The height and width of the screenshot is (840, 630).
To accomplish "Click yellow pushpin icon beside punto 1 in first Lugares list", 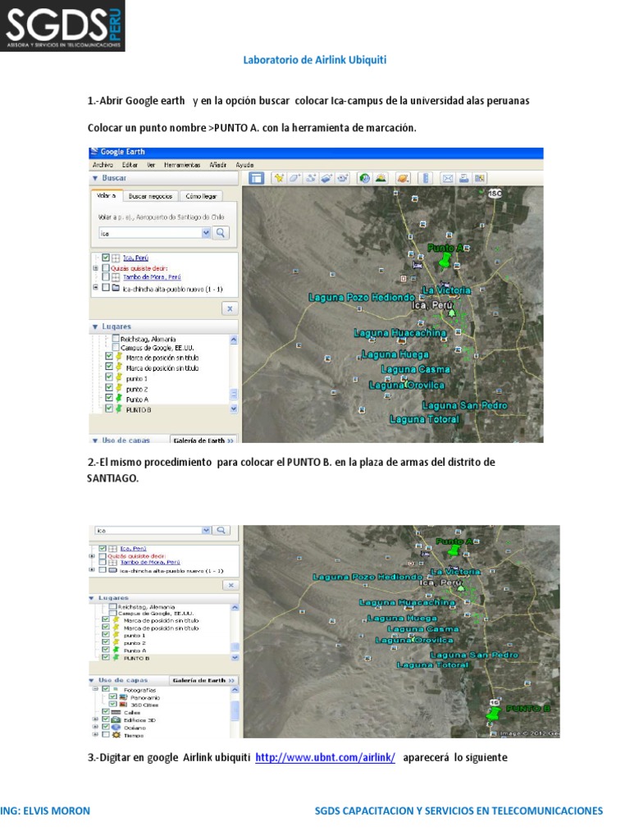I will pyautogui.click(x=119, y=377).
